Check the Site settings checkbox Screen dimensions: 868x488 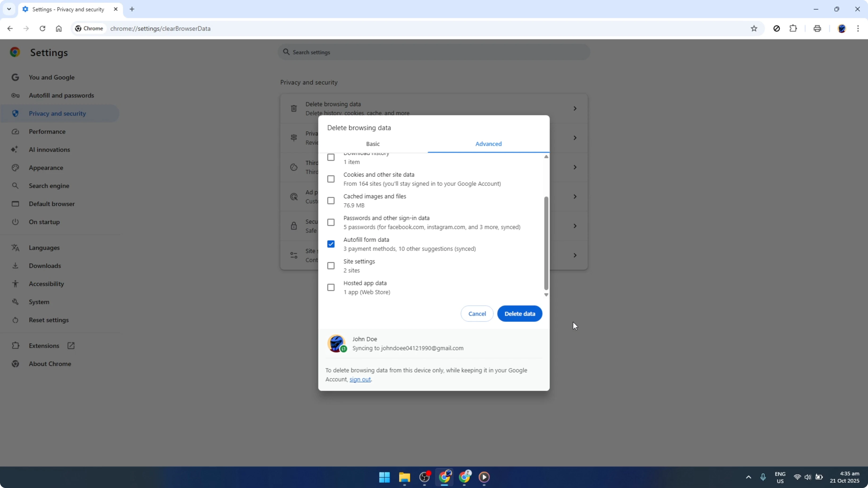tap(331, 266)
